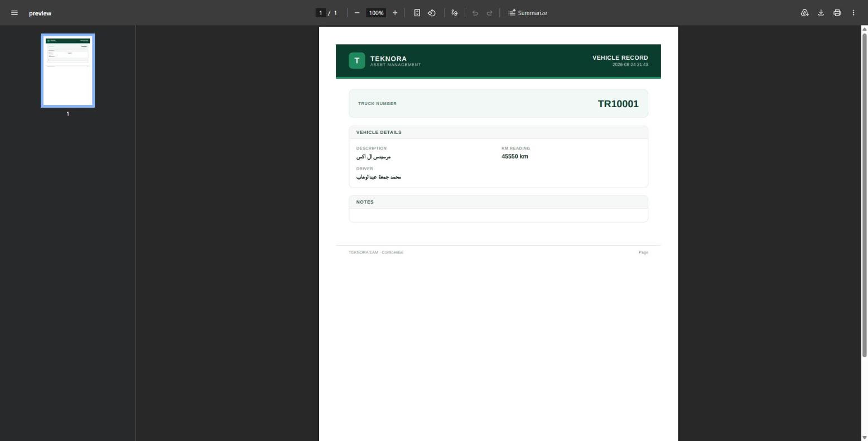Click the redo arrow icon

pyautogui.click(x=490, y=13)
